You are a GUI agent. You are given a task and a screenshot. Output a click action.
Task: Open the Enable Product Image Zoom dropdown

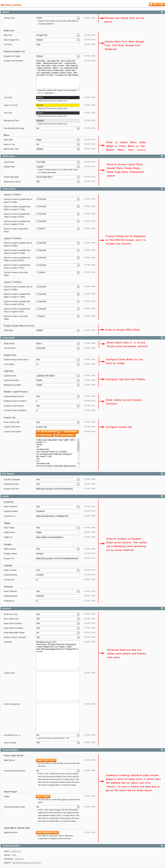(x=58, y=360)
